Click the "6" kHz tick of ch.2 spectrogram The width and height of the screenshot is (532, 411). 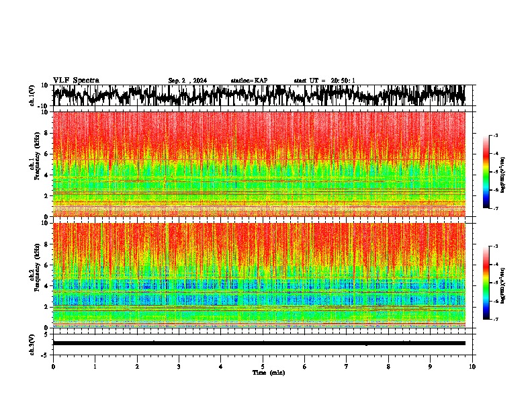(x=46, y=265)
